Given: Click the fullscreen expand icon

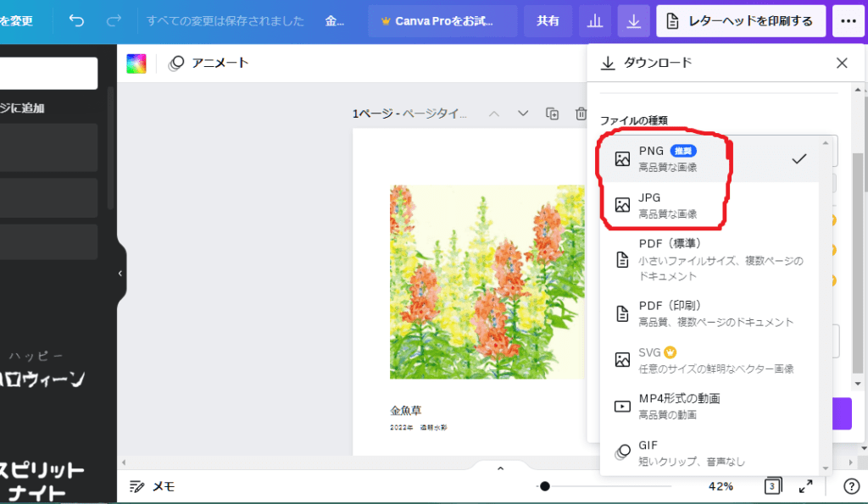Looking at the screenshot, I should (x=806, y=486).
